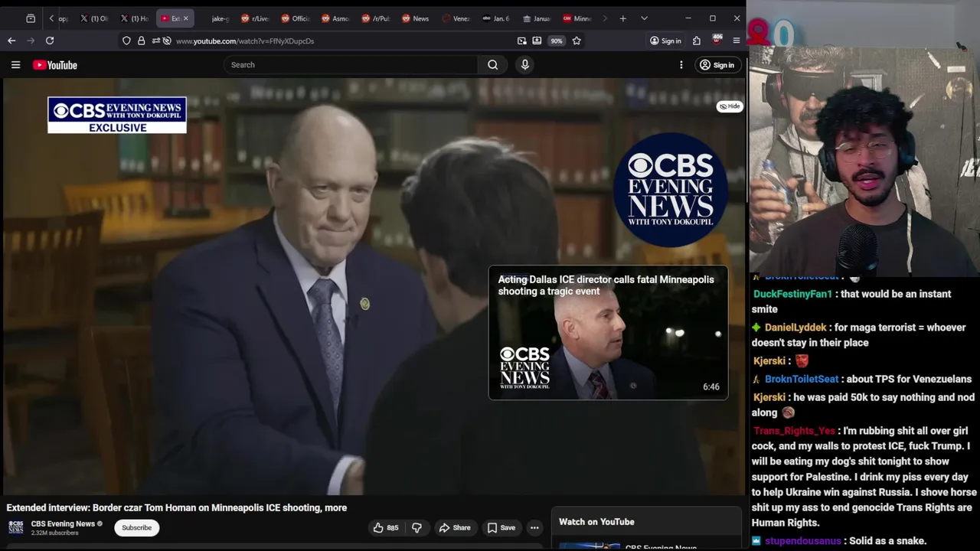Change the 90% zoom level indicator
Screen dimensions: 980x551
557,41
